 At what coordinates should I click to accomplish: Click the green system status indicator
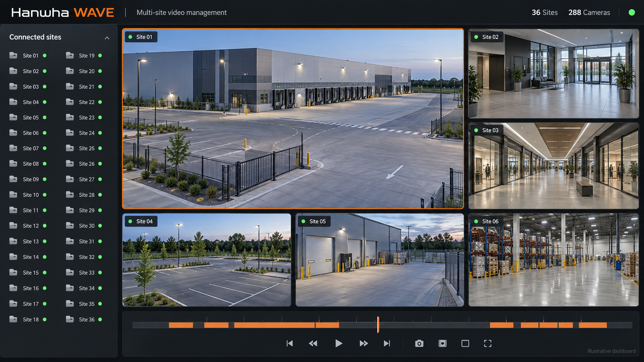tap(632, 12)
